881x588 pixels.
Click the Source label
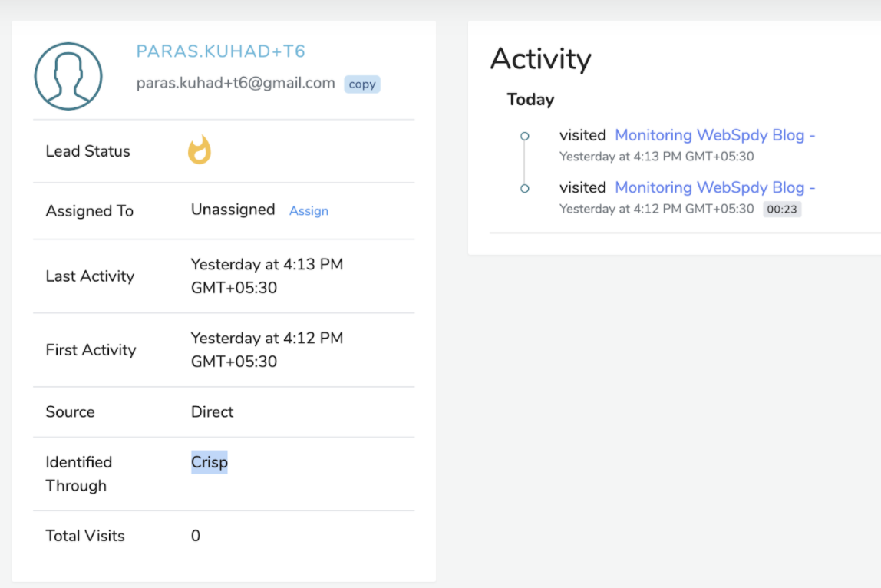click(71, 412)
